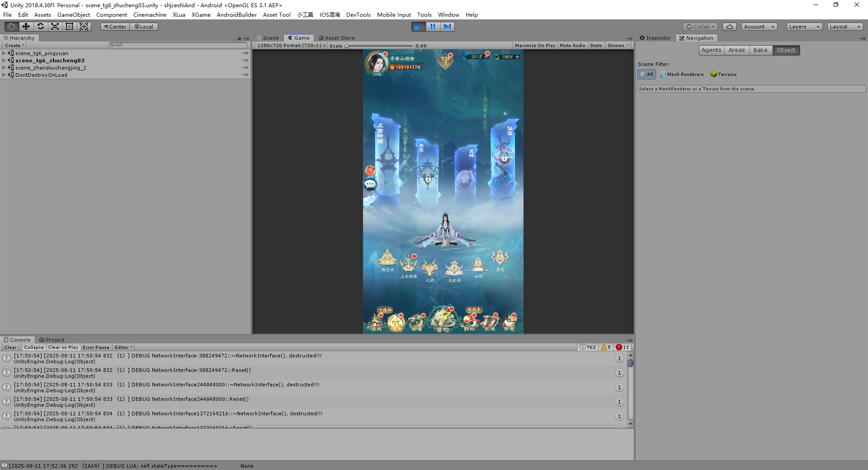Click the 御灵师 icon in game
The image size is (868, 470).
pos(387,260)
